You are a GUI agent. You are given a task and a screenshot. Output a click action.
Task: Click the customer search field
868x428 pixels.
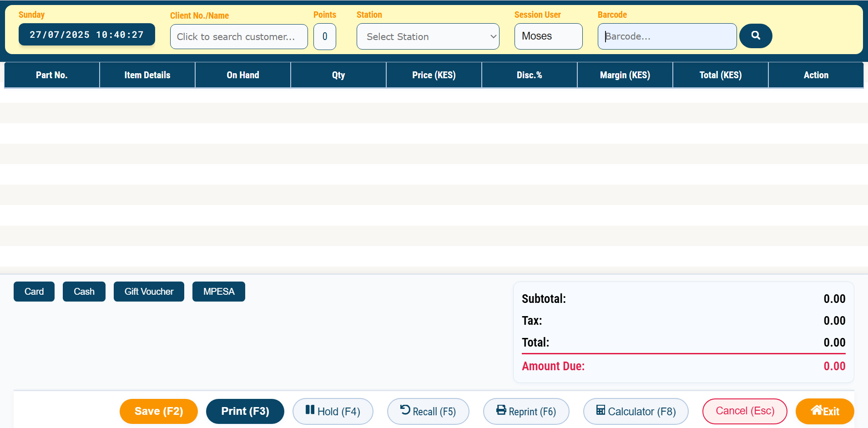click(x=238, y=36)
